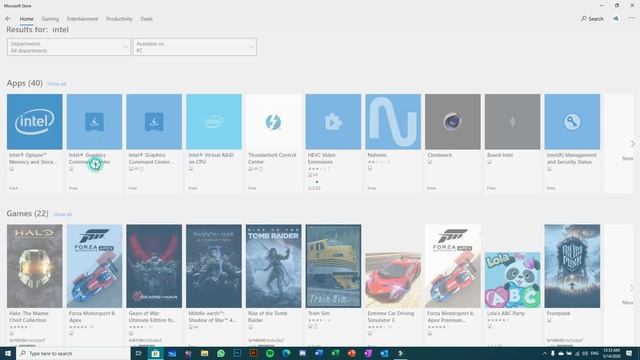Select first Intel Graphics Command Center icon
The width and height of the screenshot is (640, 360).
pos(94,122)
